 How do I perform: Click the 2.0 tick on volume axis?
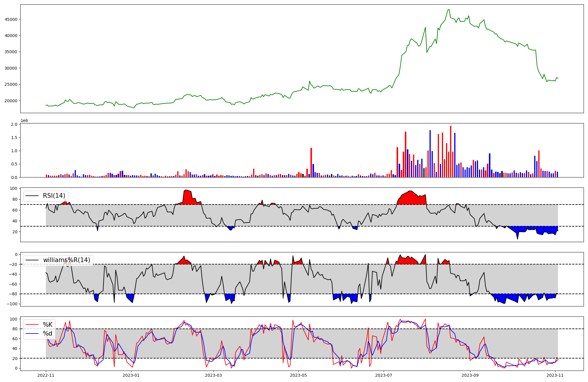point(14,124)
